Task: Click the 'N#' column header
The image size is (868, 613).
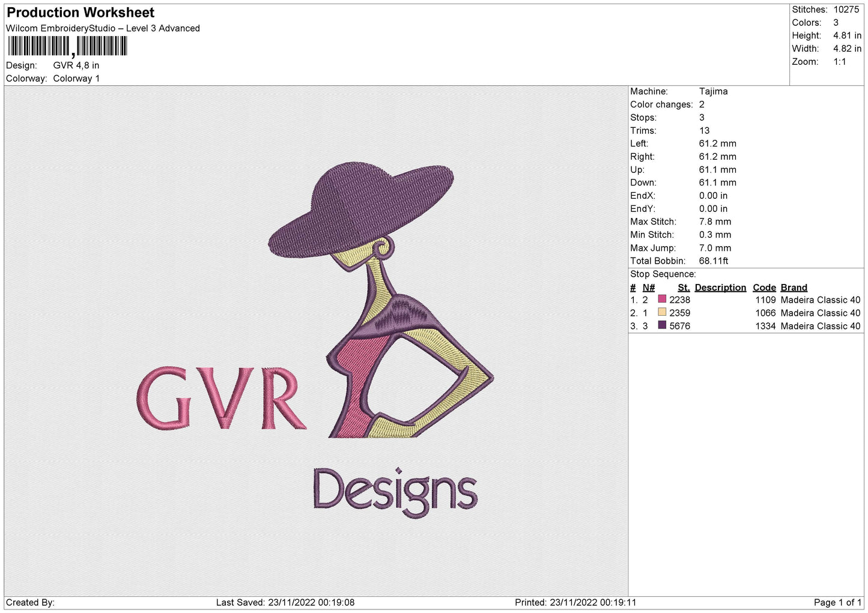Action: pos(649,288)
